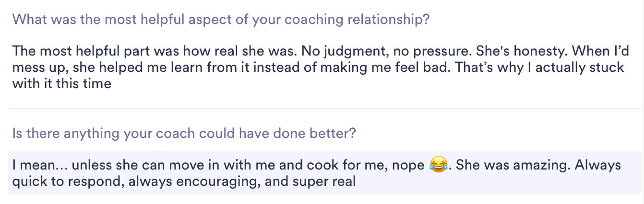Select the "Is there anything" question heading
The width and height of the screenshot is (644, 204).
point(184,133)
